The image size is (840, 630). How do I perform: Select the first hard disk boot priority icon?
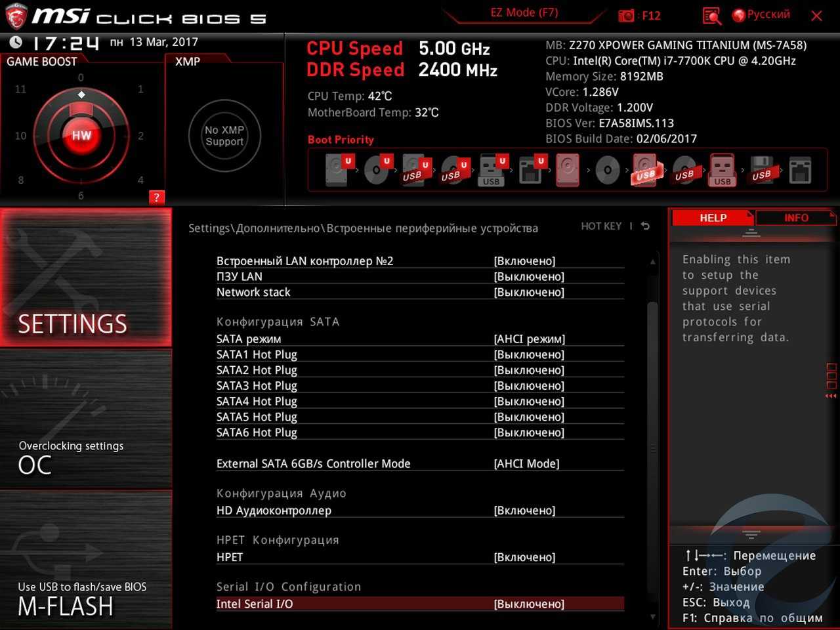[x=337, y=171]
